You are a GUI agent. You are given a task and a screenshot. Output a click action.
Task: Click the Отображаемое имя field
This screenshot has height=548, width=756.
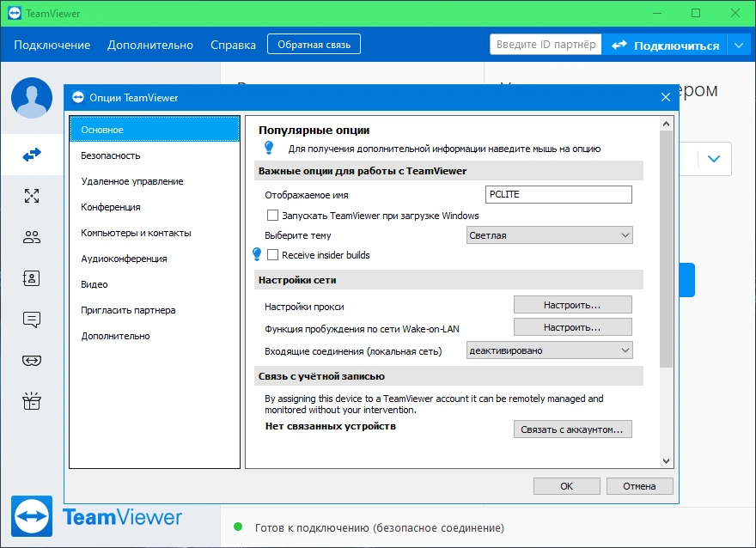pos(558,194)
